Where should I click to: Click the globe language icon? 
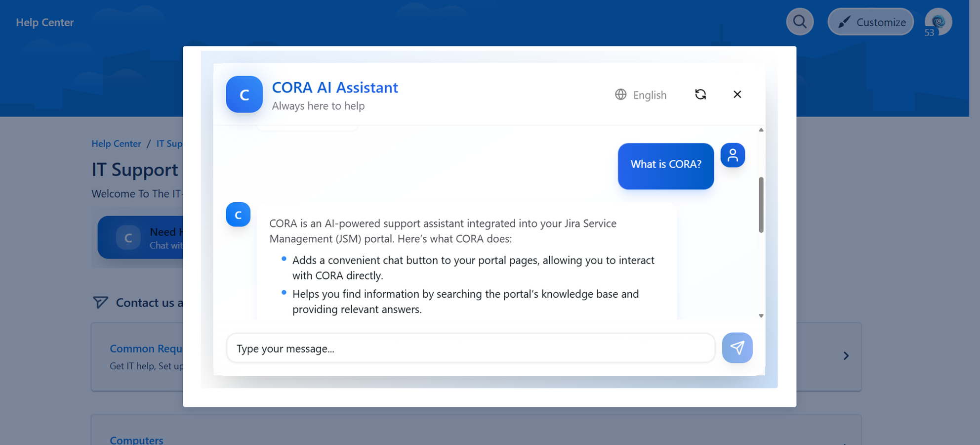[x=620, y=94]
